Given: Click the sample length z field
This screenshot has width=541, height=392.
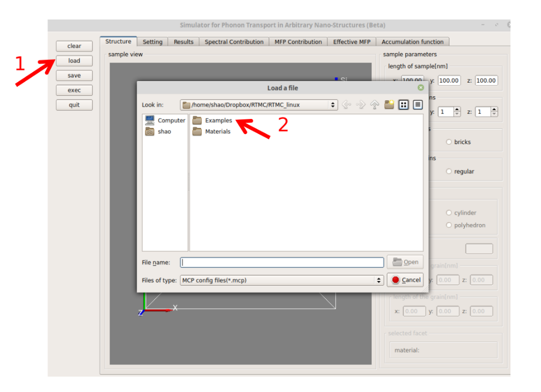Looking at the screenshot, I should click(486, 81).
